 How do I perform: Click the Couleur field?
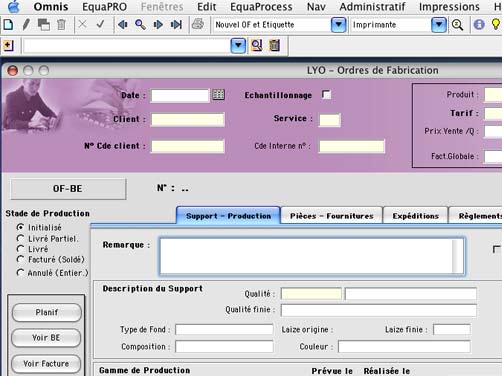click(404, 346)
